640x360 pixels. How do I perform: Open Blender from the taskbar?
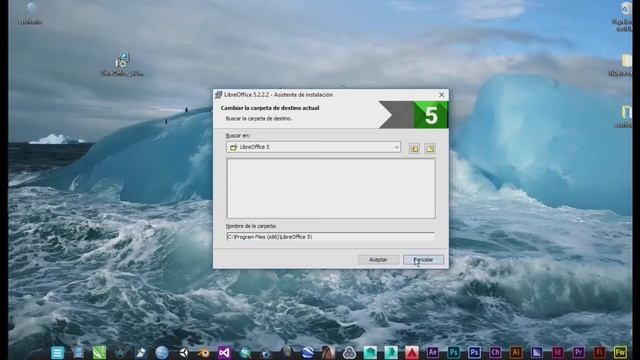coord(203,352)
